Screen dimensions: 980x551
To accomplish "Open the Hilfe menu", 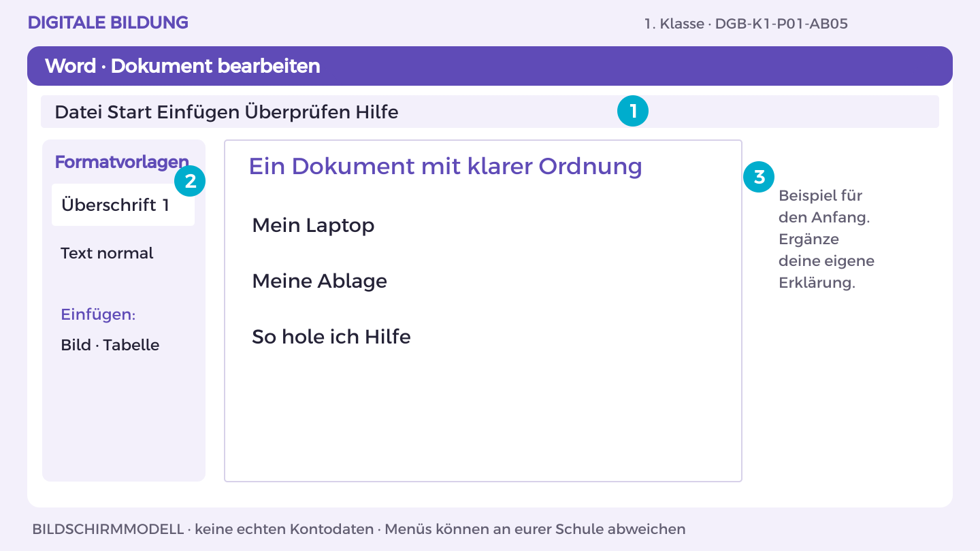I will point(377,112).
